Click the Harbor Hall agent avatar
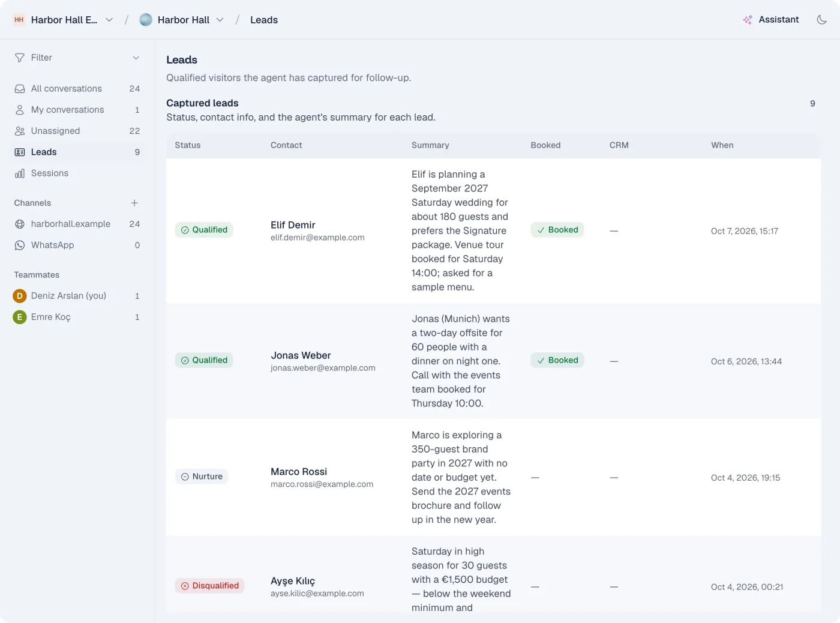This screenshot has height=623, width=840. pyautogui.click(x=146, y=20)
